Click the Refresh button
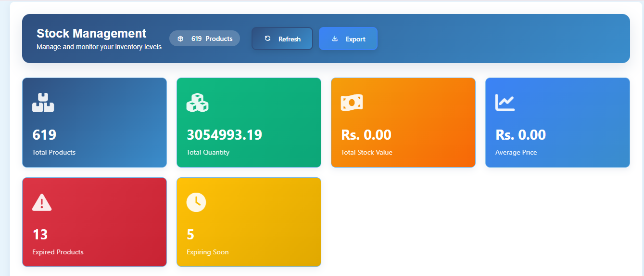 pos(282,39)
